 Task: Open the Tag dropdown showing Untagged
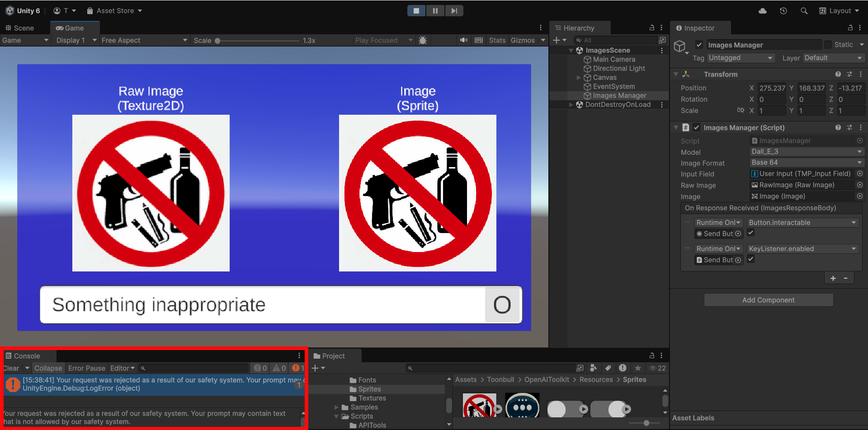(x=741, y=58)
